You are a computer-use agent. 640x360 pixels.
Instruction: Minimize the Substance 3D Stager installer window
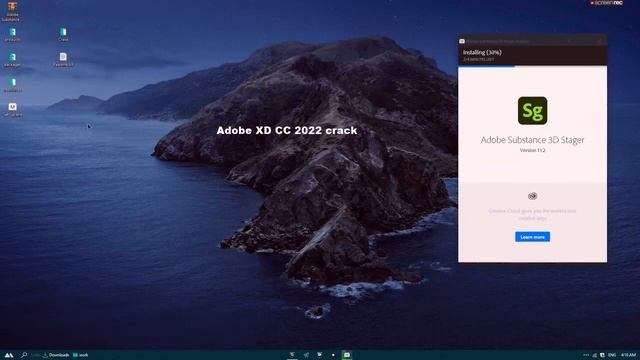(569, 41)
